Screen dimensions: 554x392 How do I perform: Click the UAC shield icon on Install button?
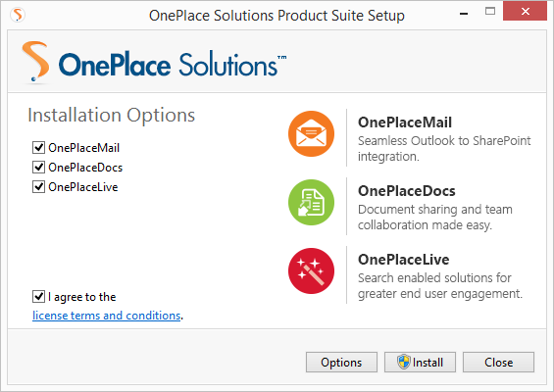(403, 362)
